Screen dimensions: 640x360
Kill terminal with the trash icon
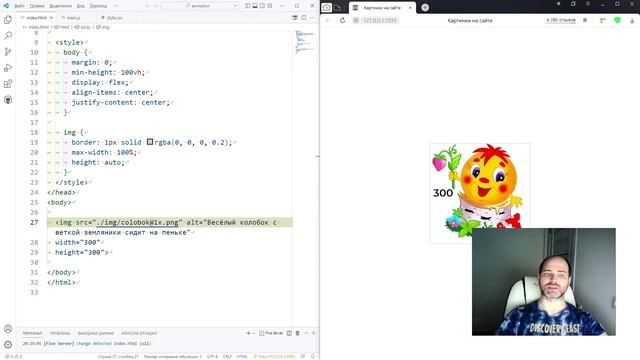(298, 333)
